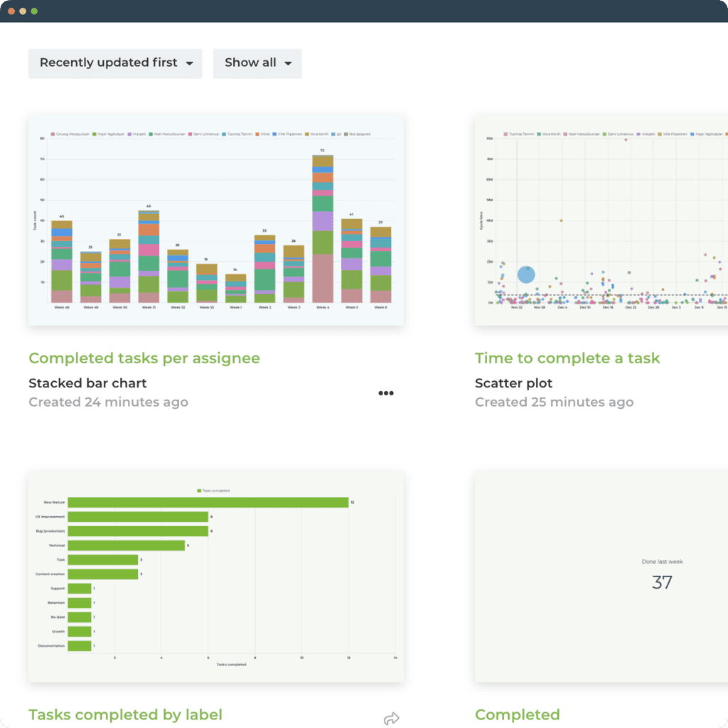Open the Completed tasks per assignee report
Viewport: 728px width, 728px height.
(144, 358)
